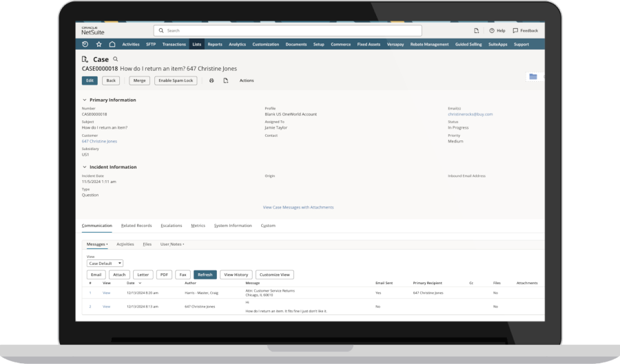Select the Escalations tab
Screen dimensions: 620x364
172,226
